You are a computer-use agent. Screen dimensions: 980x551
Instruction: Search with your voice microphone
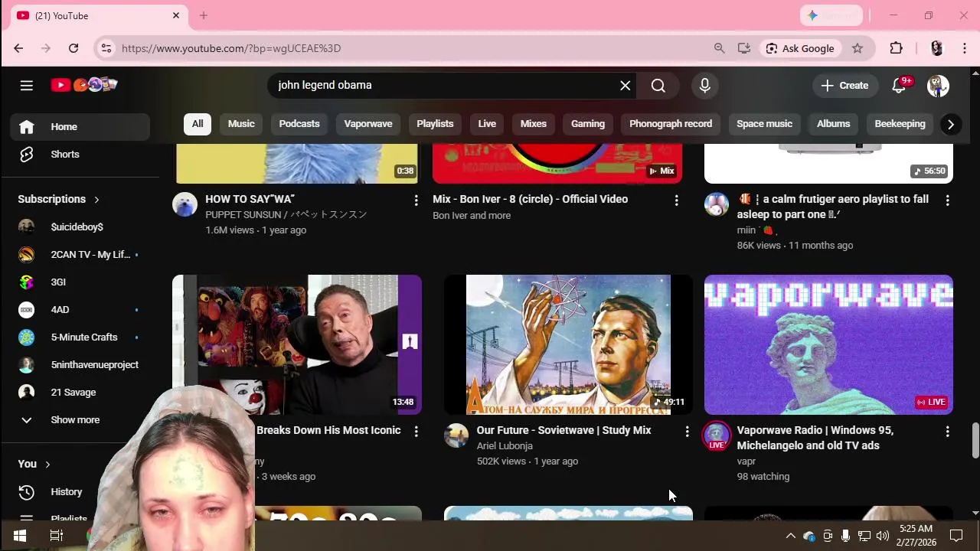coord(705,85)
